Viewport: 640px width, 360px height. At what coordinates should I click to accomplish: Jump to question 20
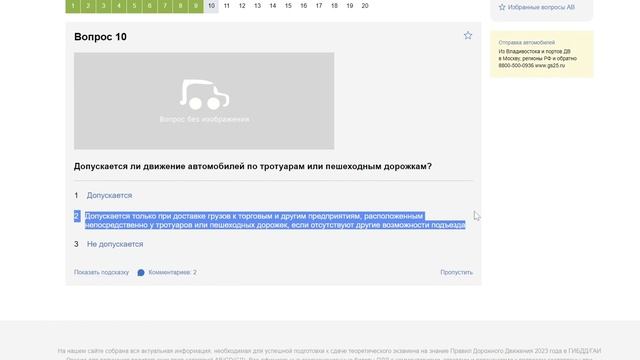(x=365, y=6)
